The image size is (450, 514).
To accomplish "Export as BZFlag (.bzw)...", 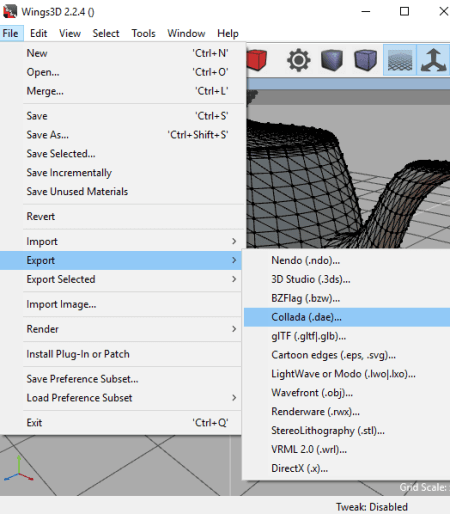I will (x=347, y=298).
